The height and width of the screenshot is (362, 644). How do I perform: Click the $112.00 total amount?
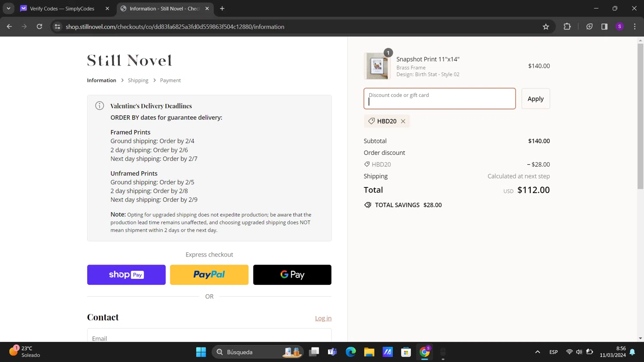tap(533, 190)
